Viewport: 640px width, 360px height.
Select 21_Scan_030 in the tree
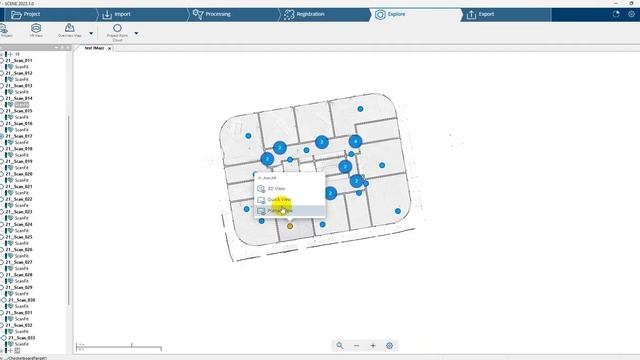point(22,300)
